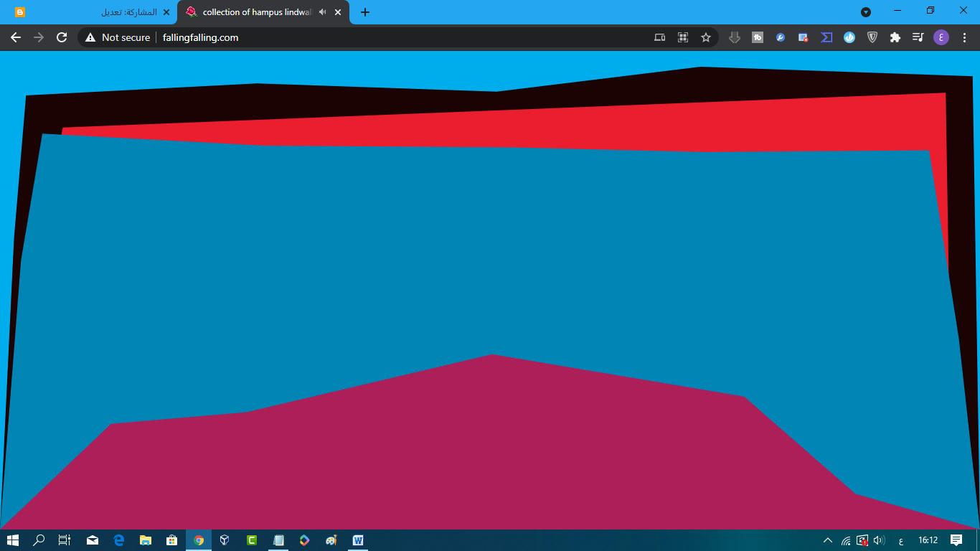980x551 pixels.
Task: Open Task View on the taskbar
Action: [65, 540]
